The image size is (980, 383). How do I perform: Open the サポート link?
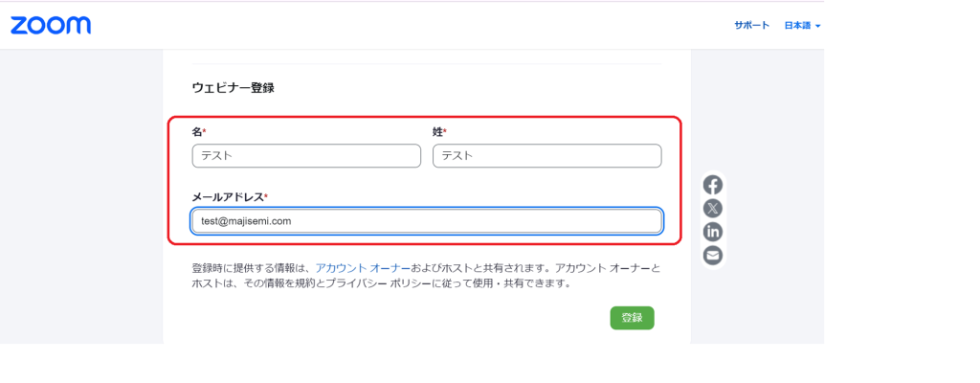pos(751,25)
